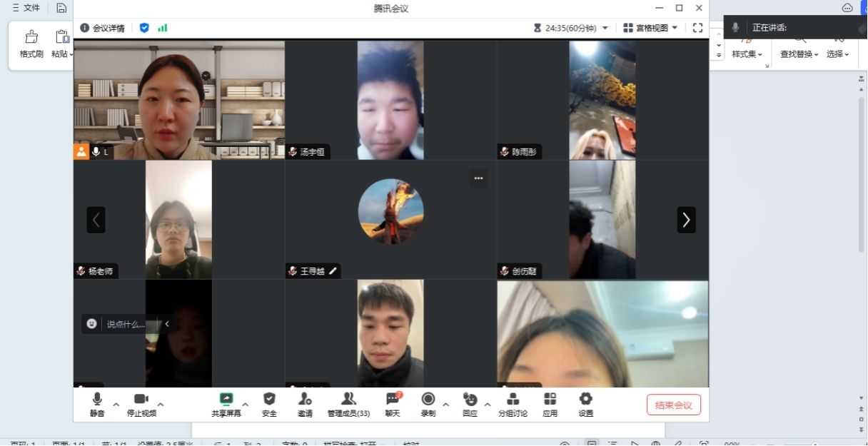Start recording with the 录制 icon

(428, 400)
